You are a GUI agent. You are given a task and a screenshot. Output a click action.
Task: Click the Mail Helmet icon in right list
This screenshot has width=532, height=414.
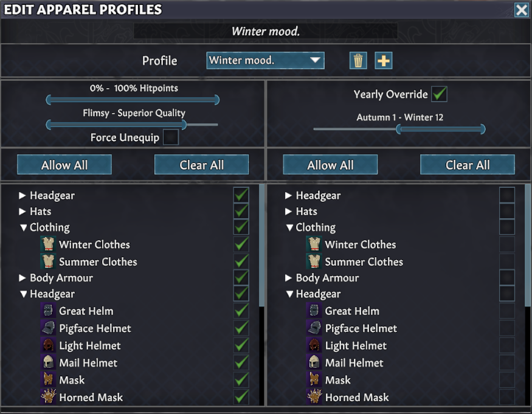(x=315, y=363)
